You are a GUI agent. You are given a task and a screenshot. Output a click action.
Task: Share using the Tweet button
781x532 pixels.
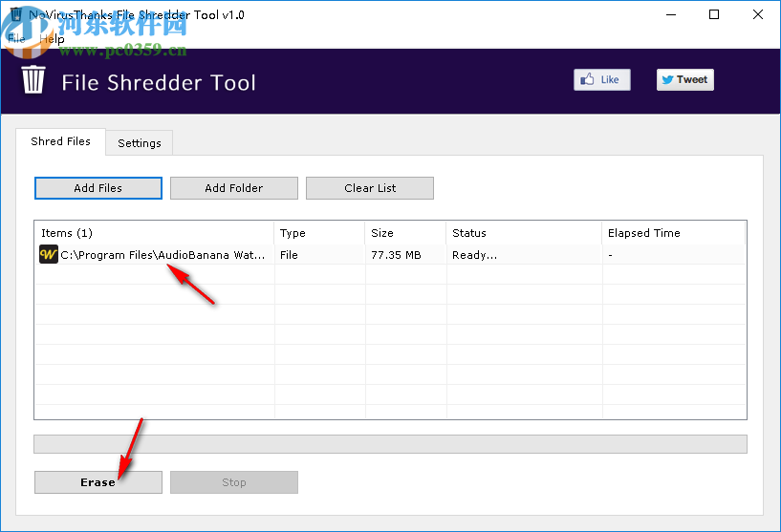684,79
